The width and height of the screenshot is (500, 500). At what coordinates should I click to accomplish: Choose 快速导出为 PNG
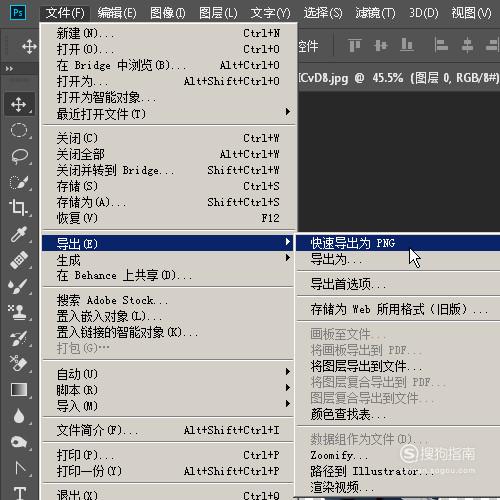(x=398, y=243)
